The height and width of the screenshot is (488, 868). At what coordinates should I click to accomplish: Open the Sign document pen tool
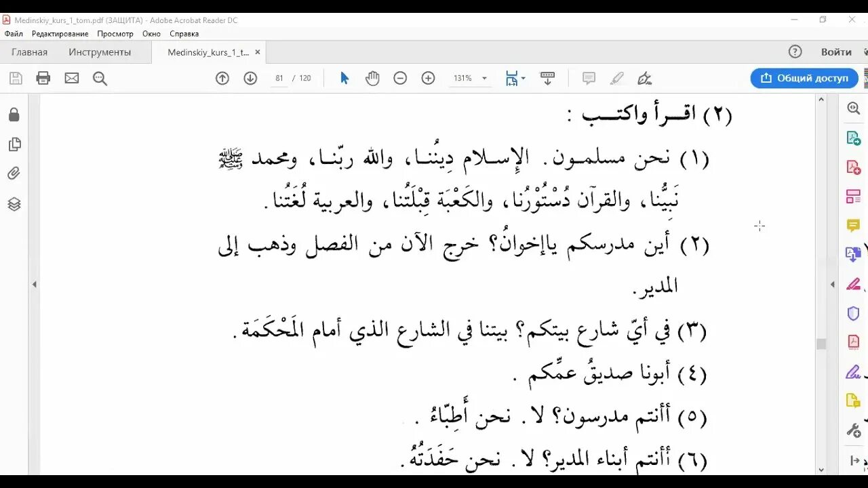(x=645, y=79)
